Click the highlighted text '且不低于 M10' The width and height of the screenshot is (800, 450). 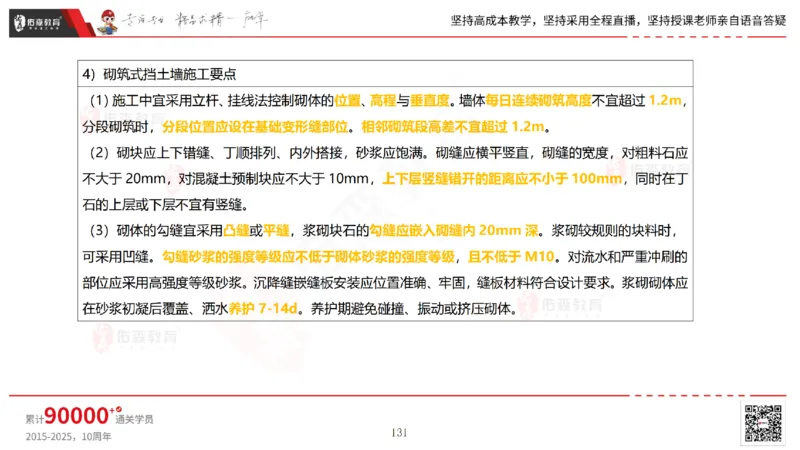coord(511,257)
